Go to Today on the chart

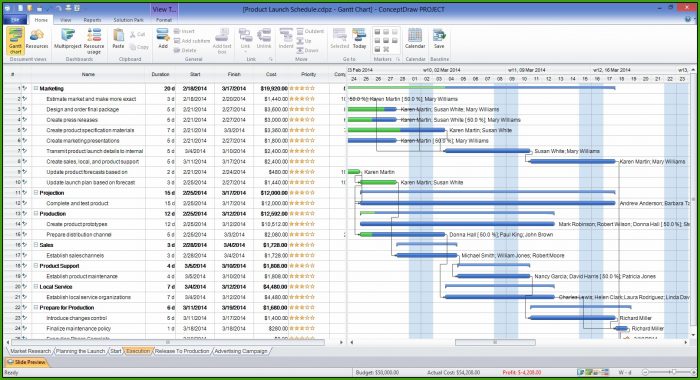[x=359, y=39]
